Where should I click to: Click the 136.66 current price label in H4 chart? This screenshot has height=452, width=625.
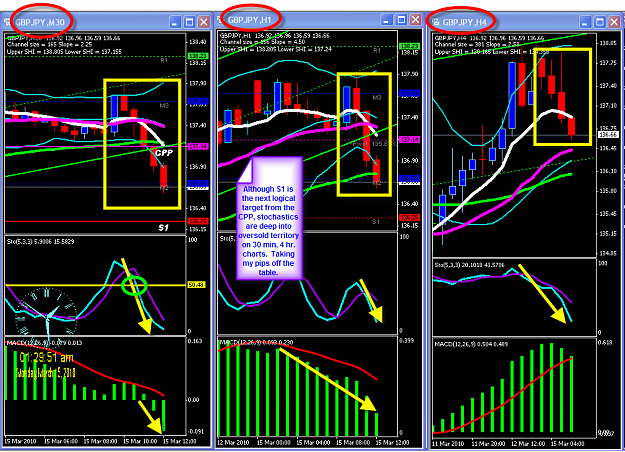pos(608,135)
